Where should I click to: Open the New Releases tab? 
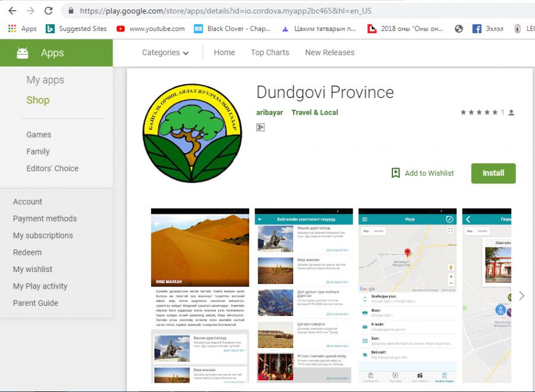(x=329, y=52)
